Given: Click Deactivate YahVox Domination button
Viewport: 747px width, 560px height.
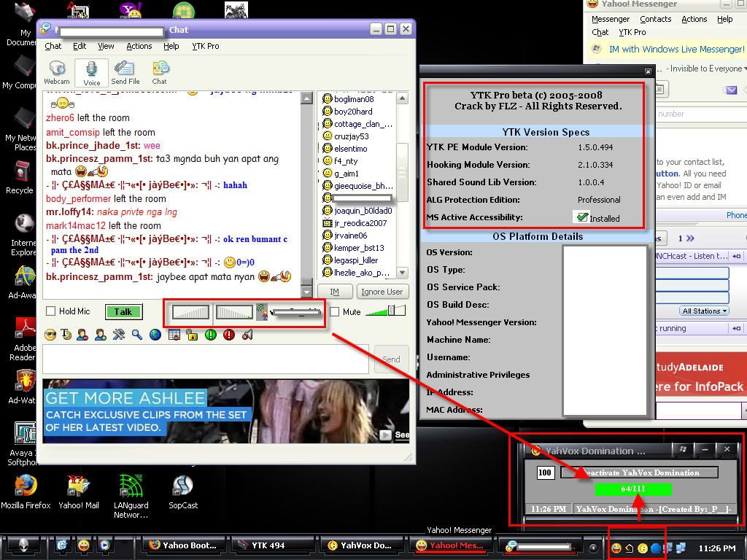Looking at the screenshot, I should tap(639, 472).
